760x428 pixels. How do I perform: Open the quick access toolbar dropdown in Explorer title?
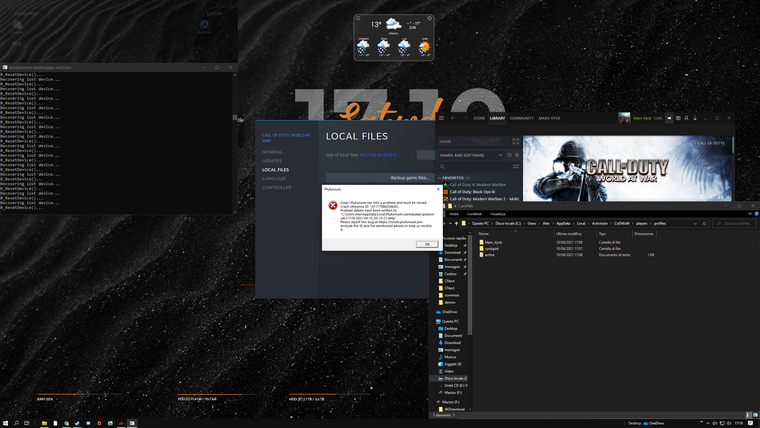(x=455, y=206)
